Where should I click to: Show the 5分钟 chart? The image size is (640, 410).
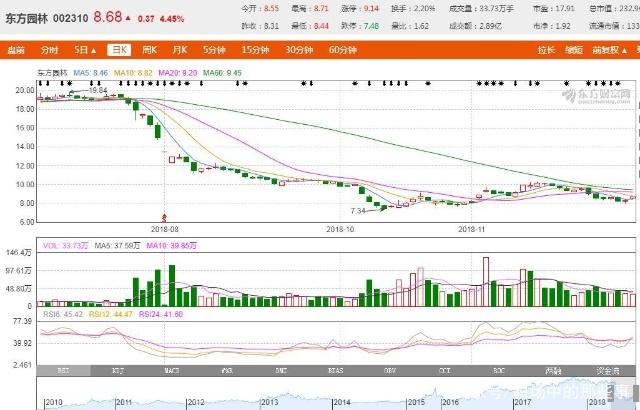pyautogui.click(x=214, y=50)
